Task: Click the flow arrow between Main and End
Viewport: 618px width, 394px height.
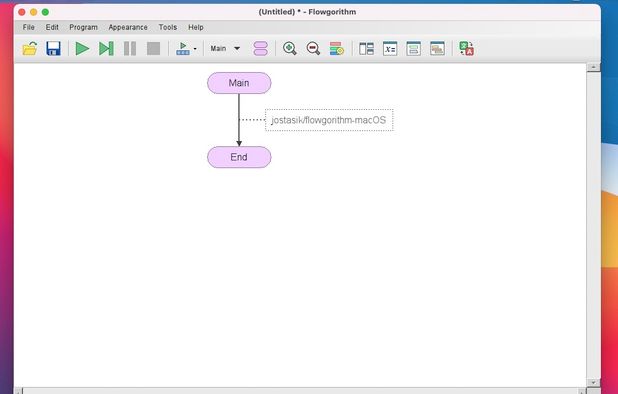Action: [x=239, y=120]
